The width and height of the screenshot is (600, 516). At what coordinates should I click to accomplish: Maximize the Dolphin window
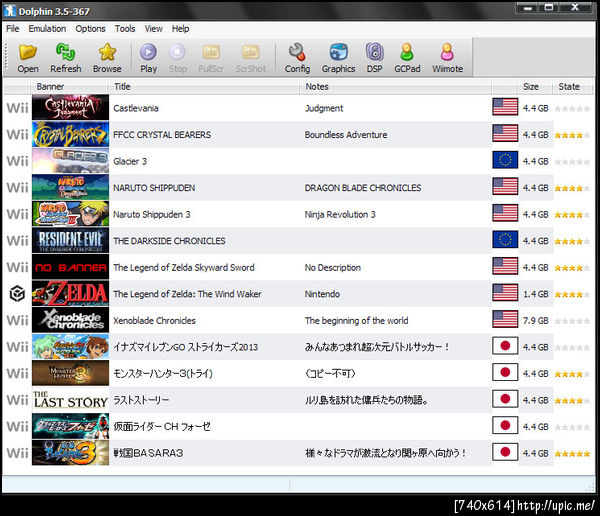pos(549,7)
